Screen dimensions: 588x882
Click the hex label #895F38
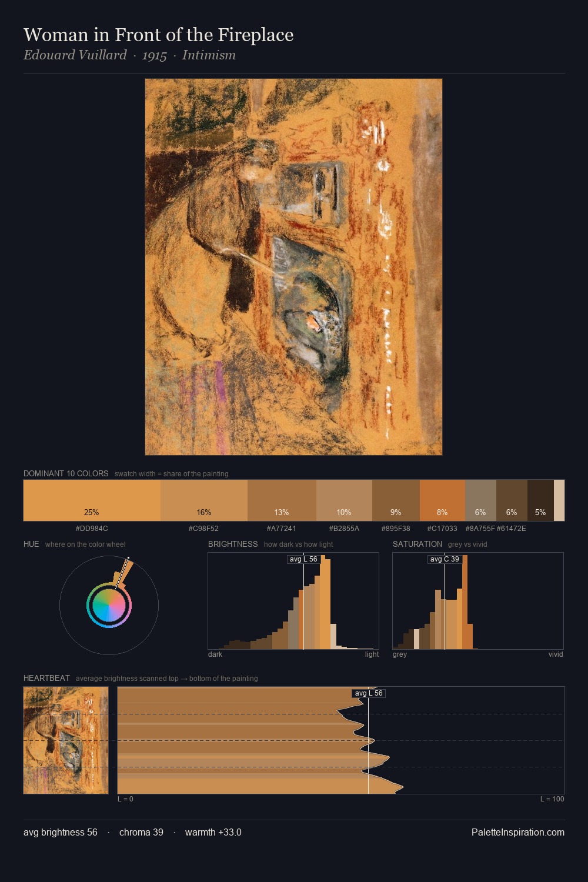(x=396, y=529)
